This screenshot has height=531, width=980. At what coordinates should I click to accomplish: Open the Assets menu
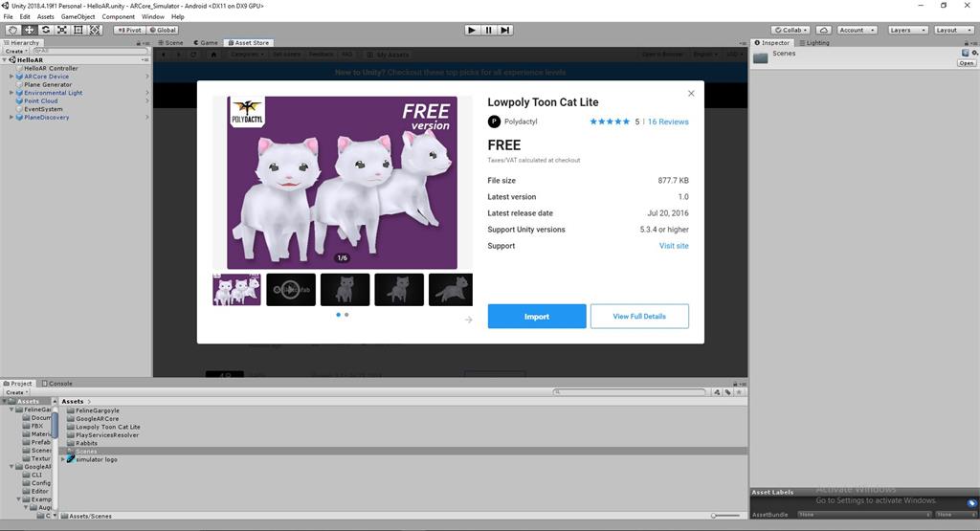[x=46, y=17]
